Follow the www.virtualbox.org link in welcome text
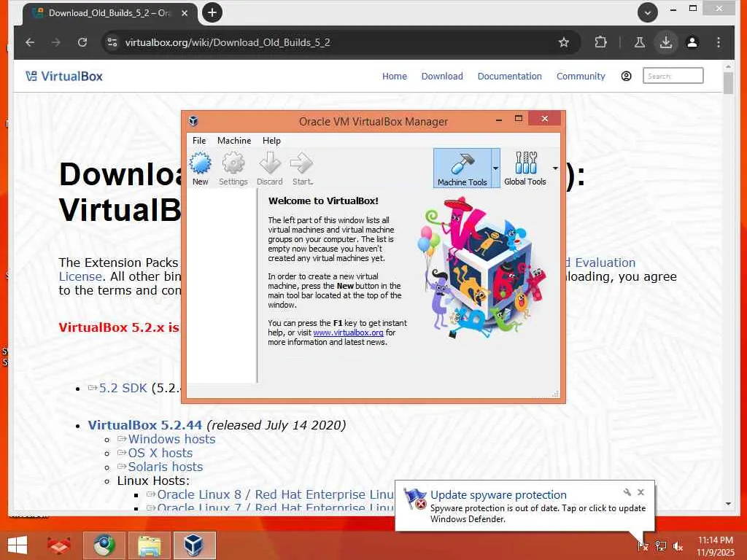 tap(348, 332)
